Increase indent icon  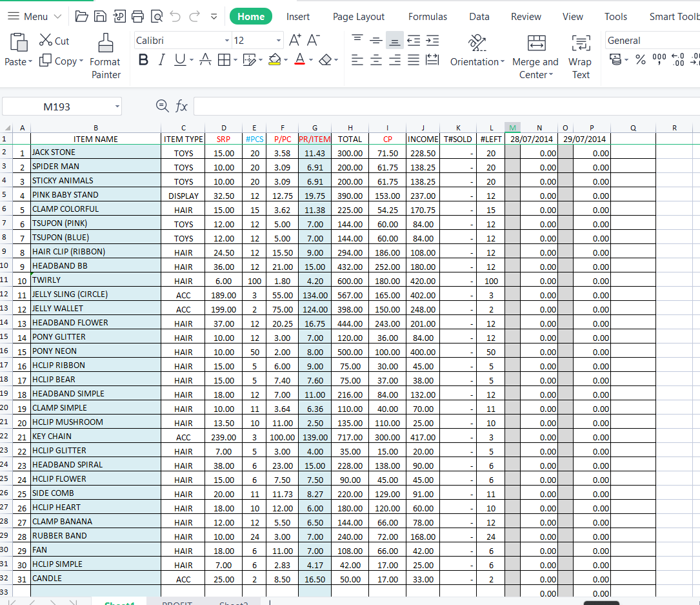[x=432, y=40]
